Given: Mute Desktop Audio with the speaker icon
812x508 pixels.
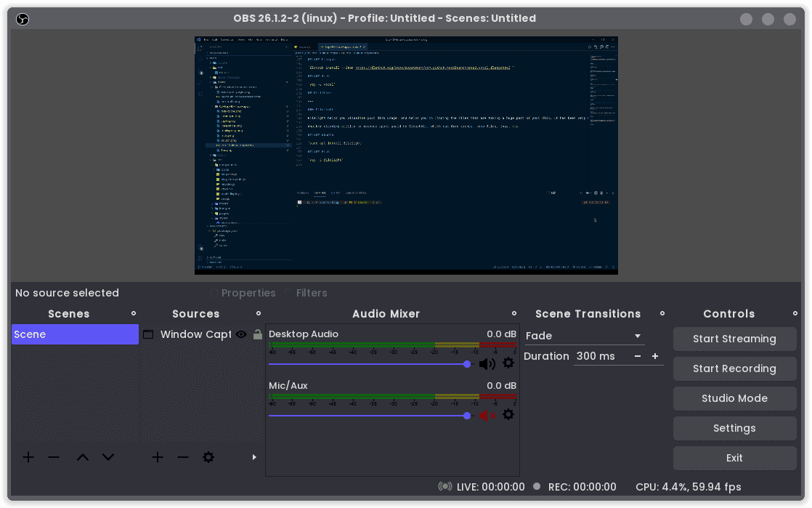Looking at the screenshot, I should [x=487, y=364].
